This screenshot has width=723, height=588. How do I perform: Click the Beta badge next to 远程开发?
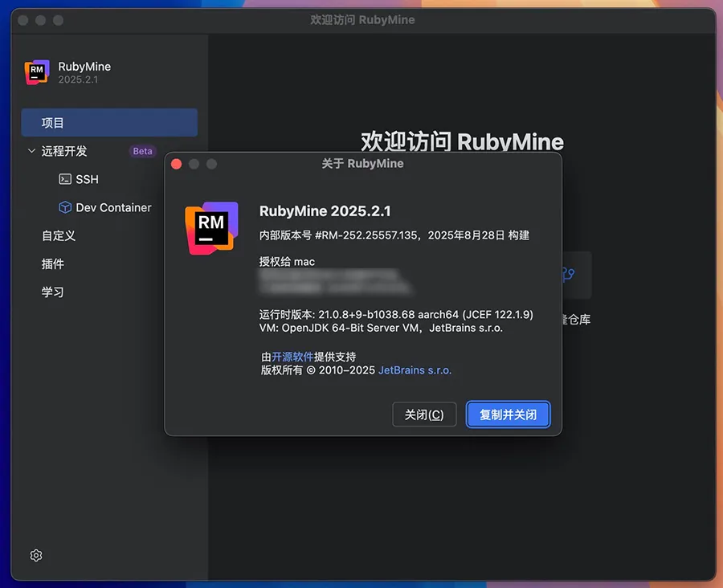142,151
